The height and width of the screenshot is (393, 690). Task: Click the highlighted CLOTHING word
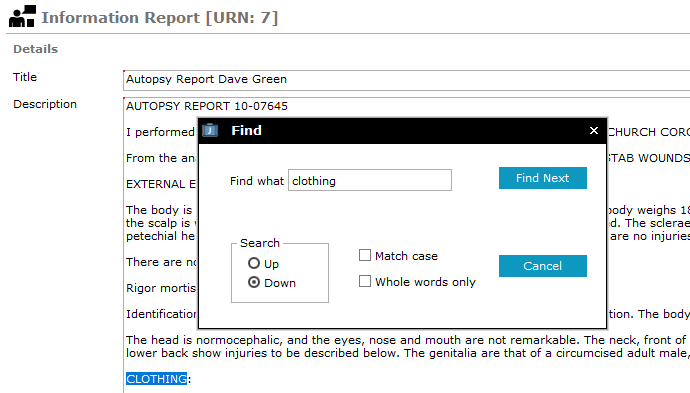point(156,379)
